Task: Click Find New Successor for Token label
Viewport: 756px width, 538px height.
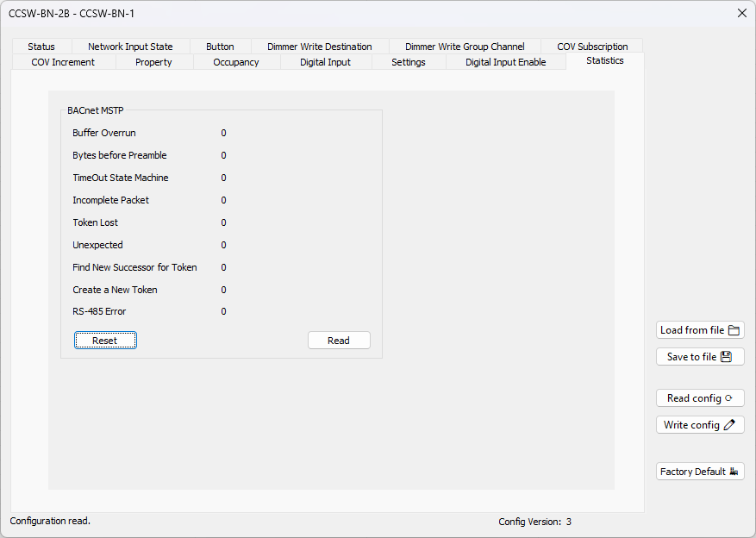Action: (x=135, y=267)
